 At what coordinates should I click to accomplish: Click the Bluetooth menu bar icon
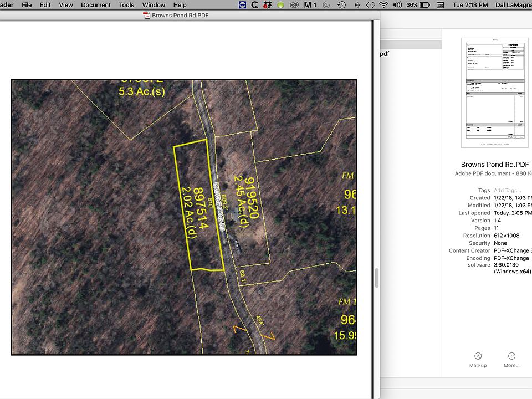(x=356, y=5)
